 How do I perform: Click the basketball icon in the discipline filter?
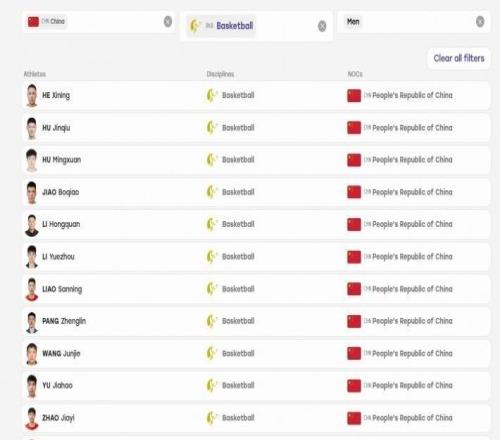(x=195, y=26)
